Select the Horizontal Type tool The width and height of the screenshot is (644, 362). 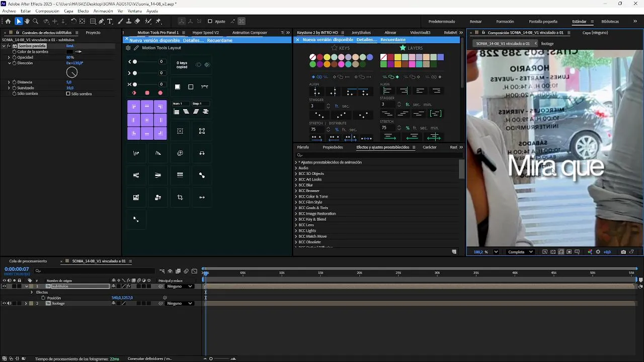tap(110, 21)
